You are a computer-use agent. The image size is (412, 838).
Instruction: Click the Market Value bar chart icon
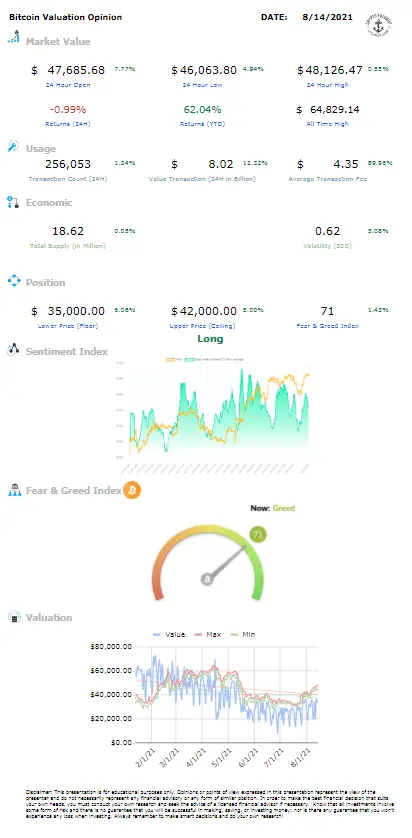[x=13, y=38]
